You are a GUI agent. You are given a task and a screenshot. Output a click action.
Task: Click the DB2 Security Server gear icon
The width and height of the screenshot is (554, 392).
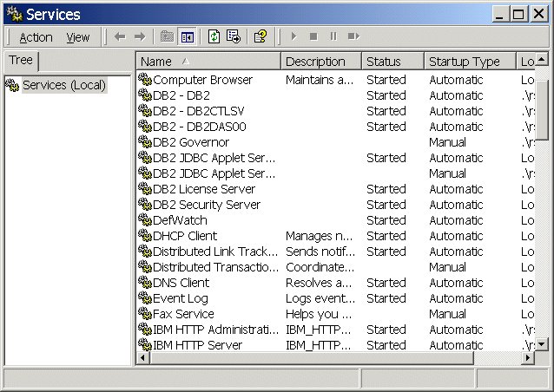145,205
